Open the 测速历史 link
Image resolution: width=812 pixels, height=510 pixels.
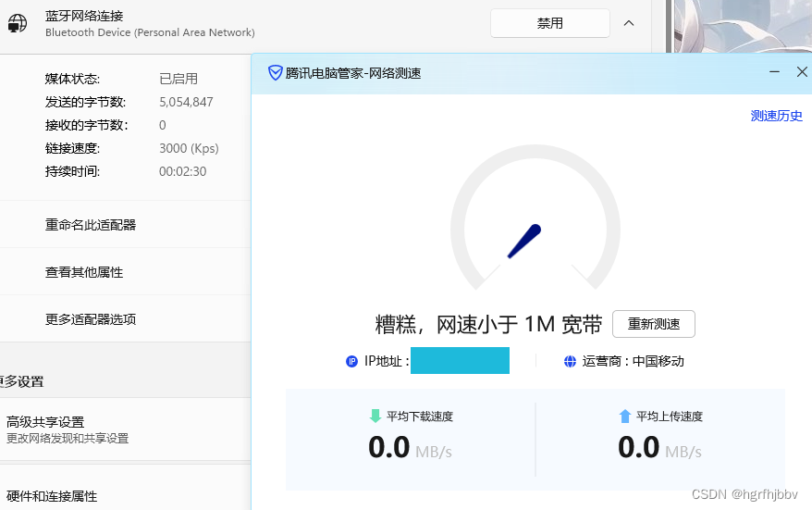click(776, 116)
